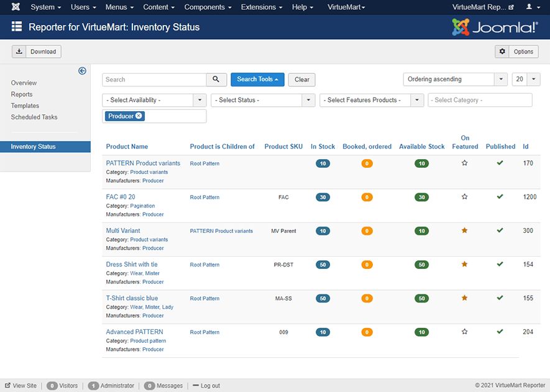Image resolution: width=550 pixels, height=392 pixels.
Task: Click published checkmark for FAC #0 20
Action: click(500, 196)
